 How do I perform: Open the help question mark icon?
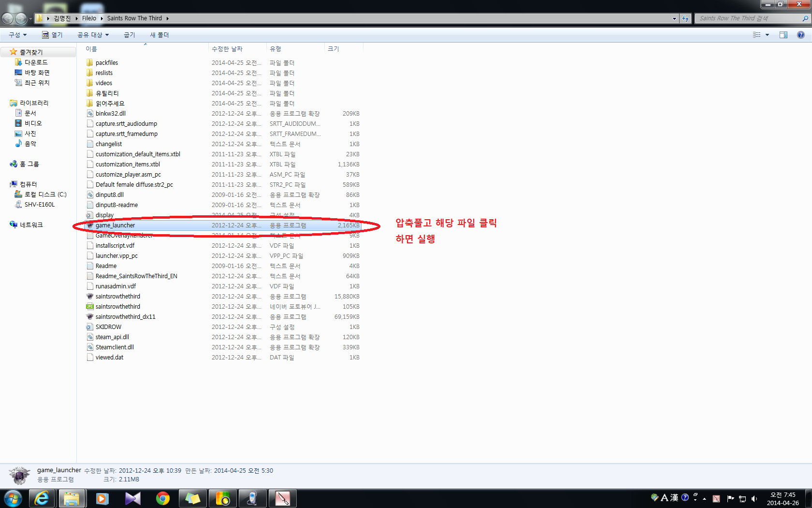[800, 35]
